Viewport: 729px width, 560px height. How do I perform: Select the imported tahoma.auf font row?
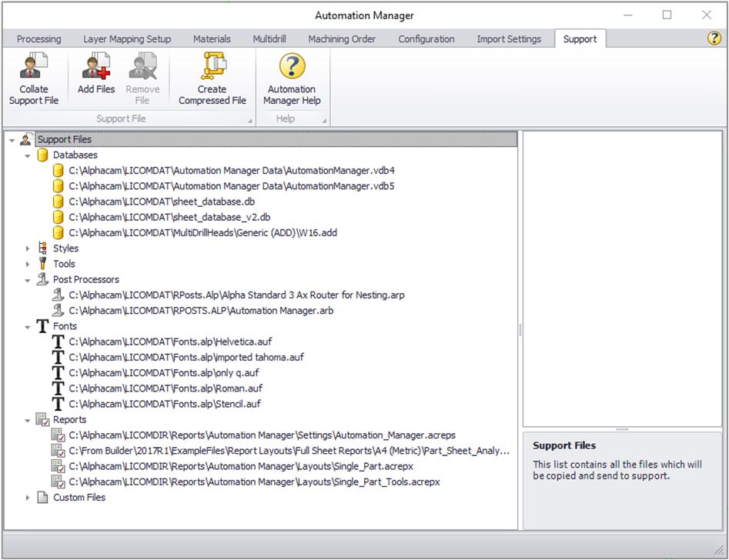coord(186,357)
